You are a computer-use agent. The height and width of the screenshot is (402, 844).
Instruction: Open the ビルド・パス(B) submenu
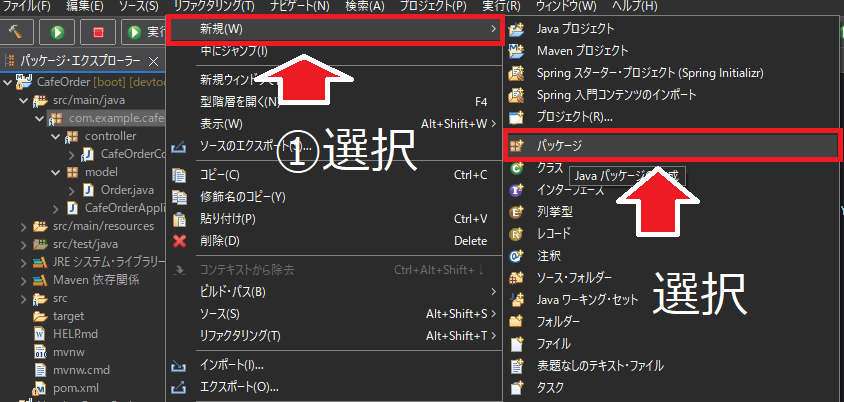point(233,292)
